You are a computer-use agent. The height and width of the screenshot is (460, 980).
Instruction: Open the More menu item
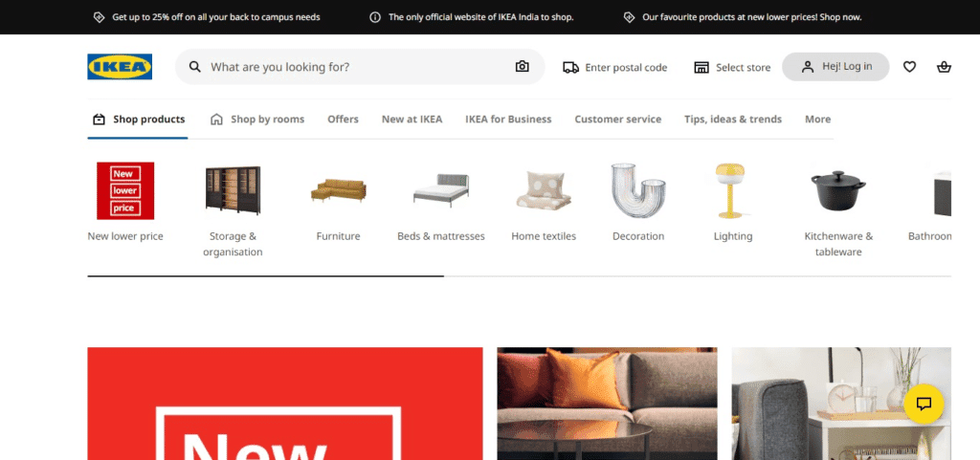click(817, 120)
